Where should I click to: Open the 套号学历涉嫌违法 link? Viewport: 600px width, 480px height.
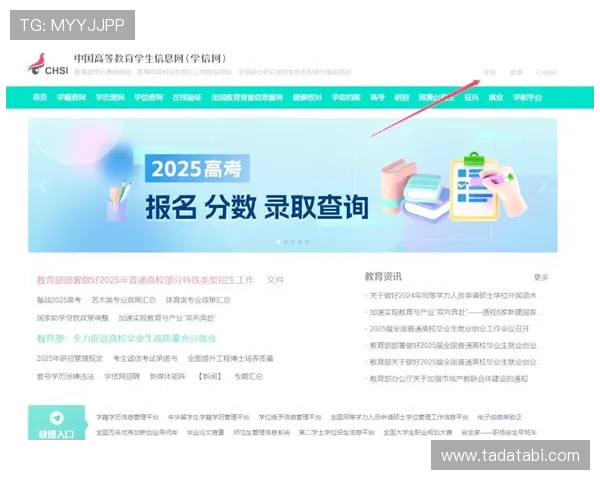(x=65, y=376)
